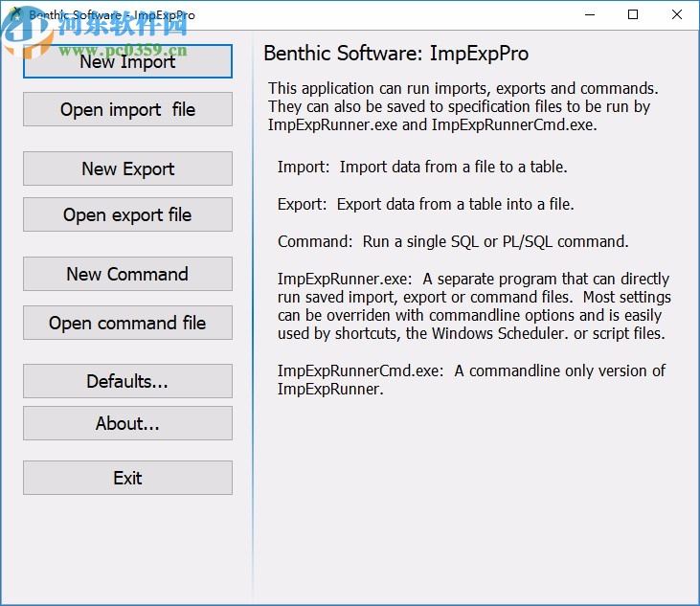Choose Open export file button

coord(127,214)
